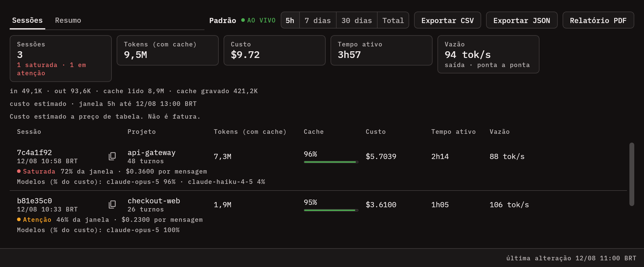Click the Vazão 94 tok/s card
The height and width of the screenshot is (267, 644).
(488, 54)
